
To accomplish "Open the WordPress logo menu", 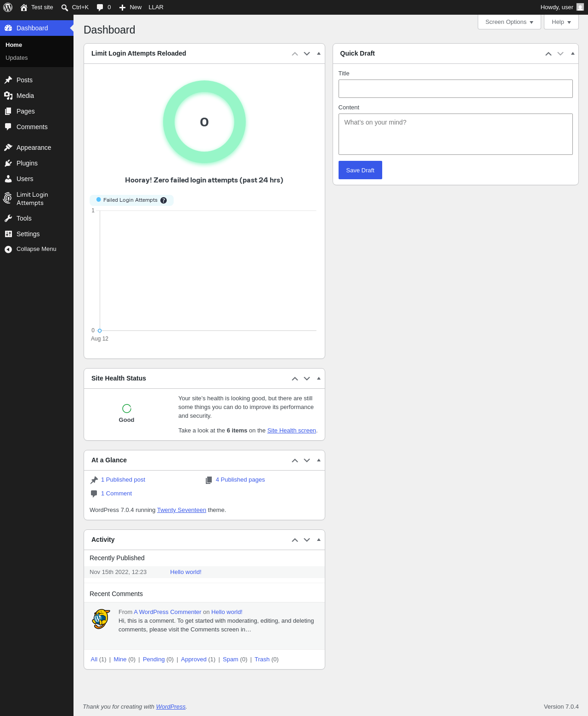I will tap(8, 7).
